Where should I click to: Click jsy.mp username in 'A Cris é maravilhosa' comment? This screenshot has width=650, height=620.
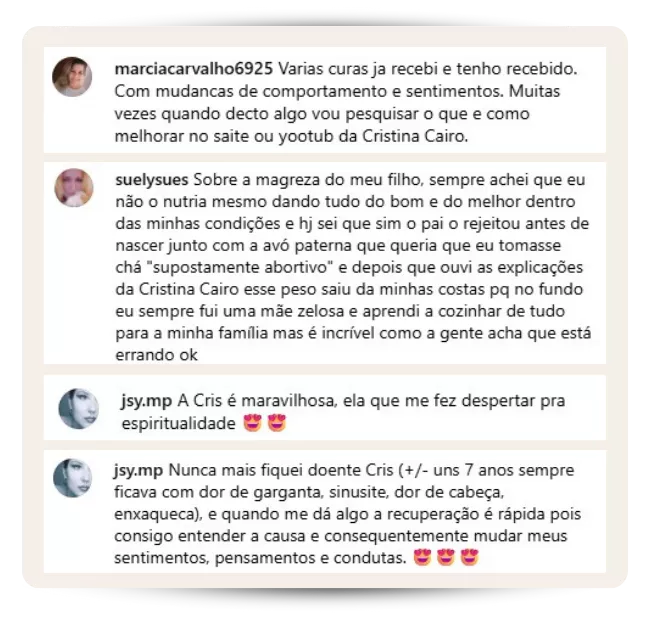(147, 401)
